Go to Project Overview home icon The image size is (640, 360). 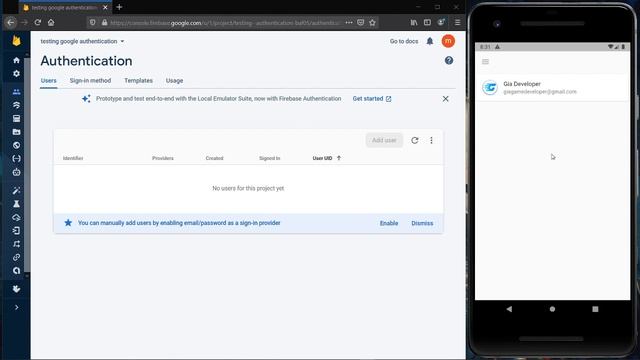pyautogui.click(x=16, y=60)
